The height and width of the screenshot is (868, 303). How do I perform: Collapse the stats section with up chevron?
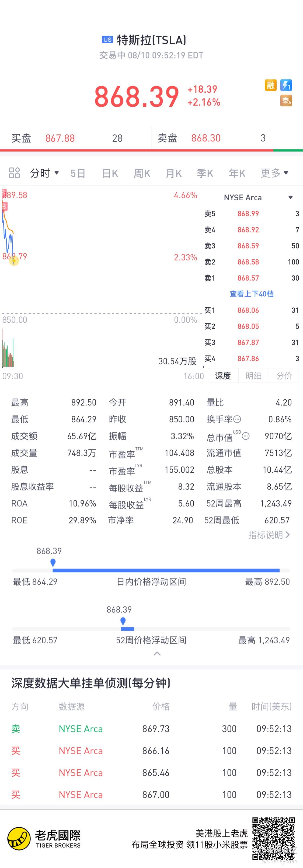[157, 654]
